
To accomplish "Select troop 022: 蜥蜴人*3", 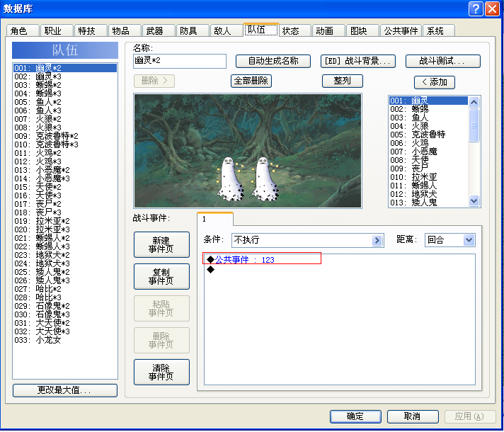I will 65,246.
